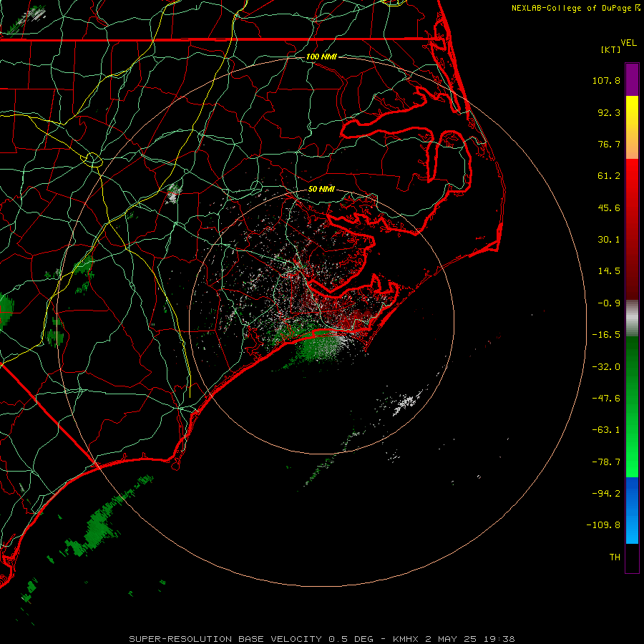Viewport: 644px width, 644px height.
Task: Click the -94.2 legend value
Action: [x=606, y=494]
